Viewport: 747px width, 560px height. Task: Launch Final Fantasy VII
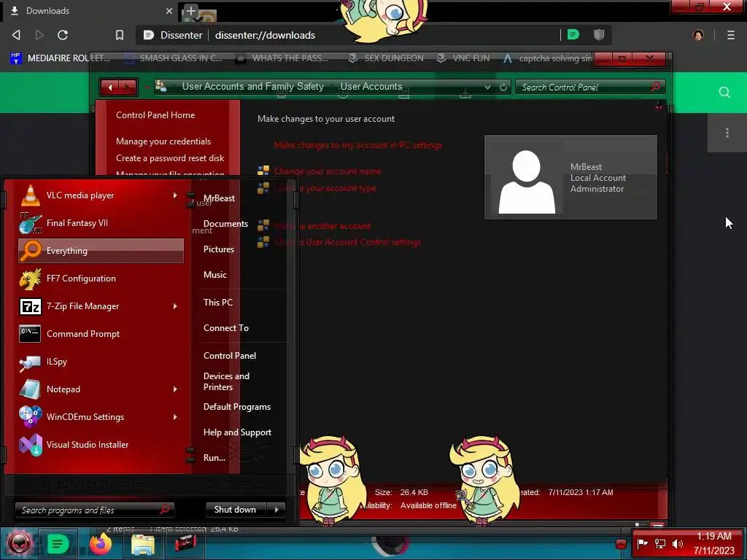(100, 223)
